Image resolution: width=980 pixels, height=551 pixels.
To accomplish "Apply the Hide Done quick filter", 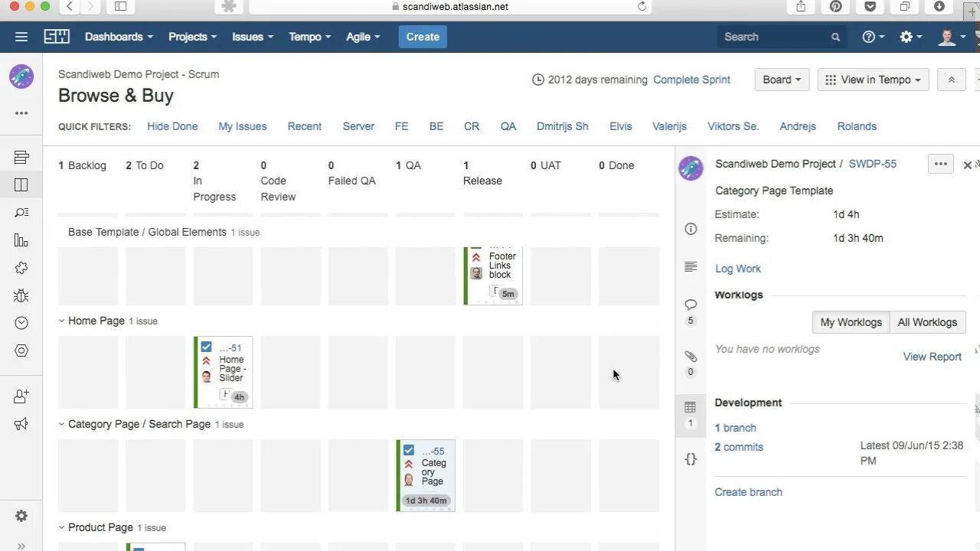I will click(x=172, y=126).
